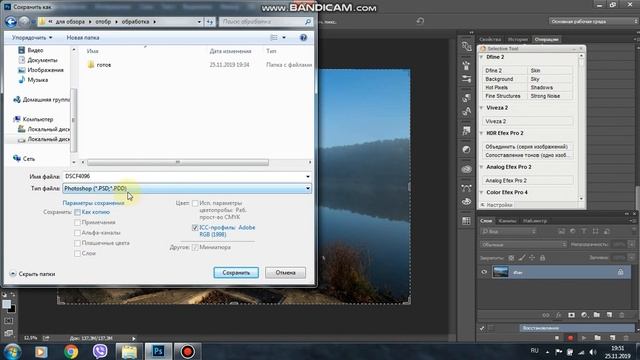Click 'Новая папка' in the dialog toolbar
640x360 pixels.
click(x=83, y=38)
